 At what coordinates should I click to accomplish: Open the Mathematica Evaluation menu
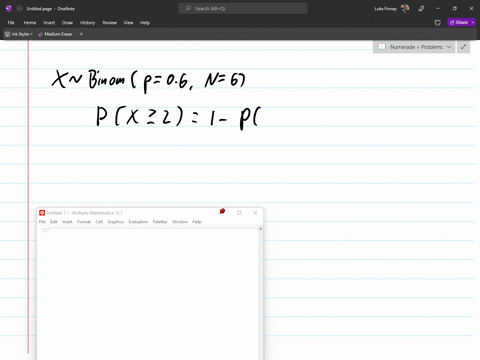point(138,222)
